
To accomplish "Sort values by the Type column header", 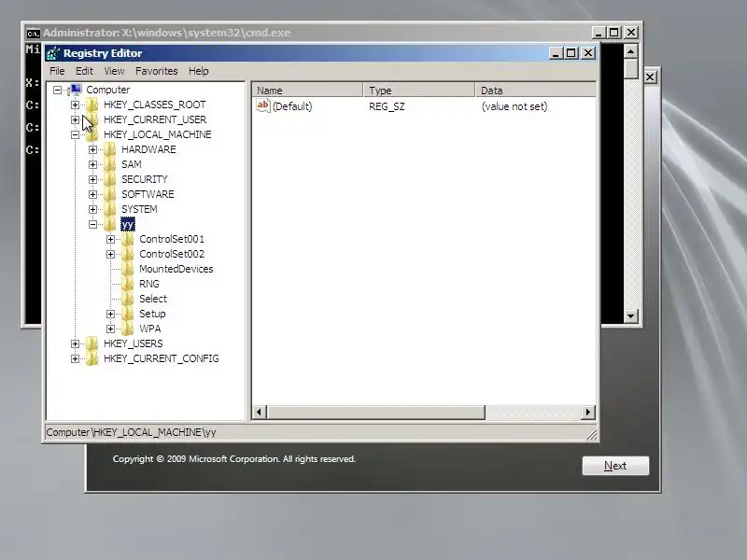I will coord(419,90).
